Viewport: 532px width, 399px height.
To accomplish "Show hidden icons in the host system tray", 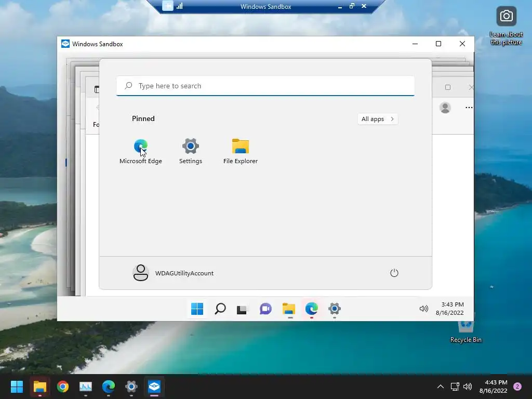I will click(440, 387).
